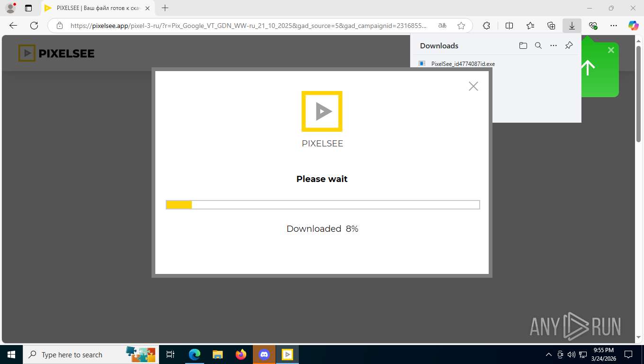Click the download progress bar
This screenshot has width=644, height=364.
[x=322, y=205]
